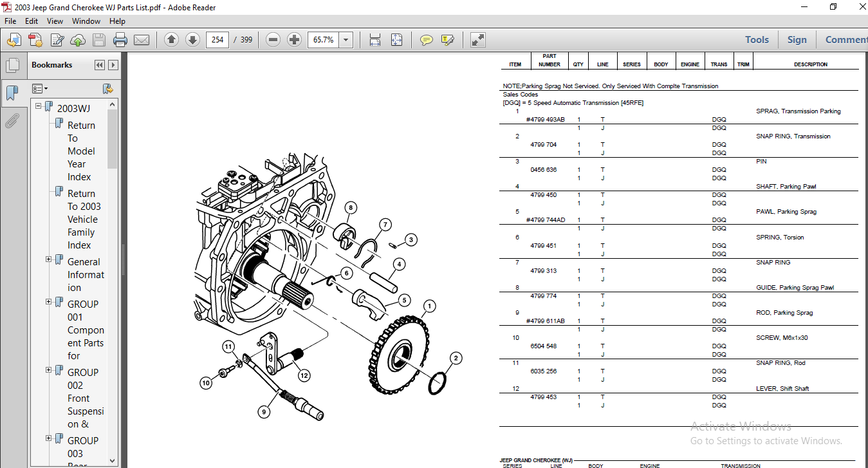Click the Sign / fill document pencil icon
The image size is (868, 468).
click(x=57, y=40)
